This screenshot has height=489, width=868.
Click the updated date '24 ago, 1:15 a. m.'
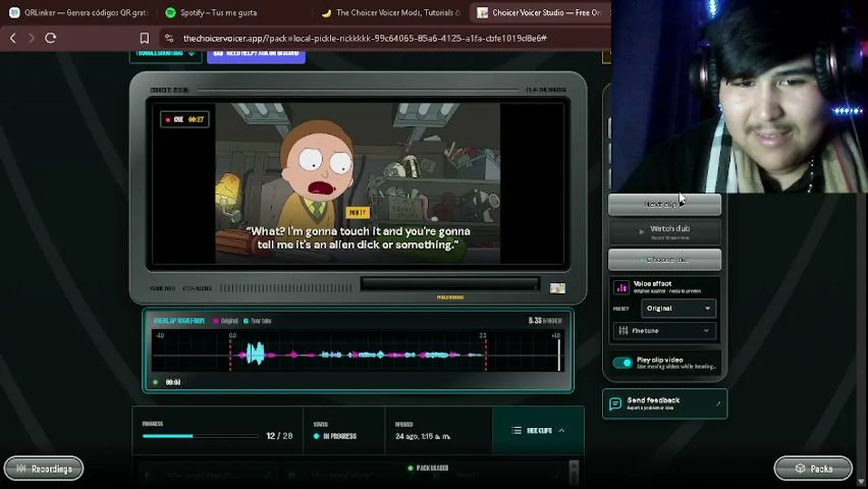422,436
